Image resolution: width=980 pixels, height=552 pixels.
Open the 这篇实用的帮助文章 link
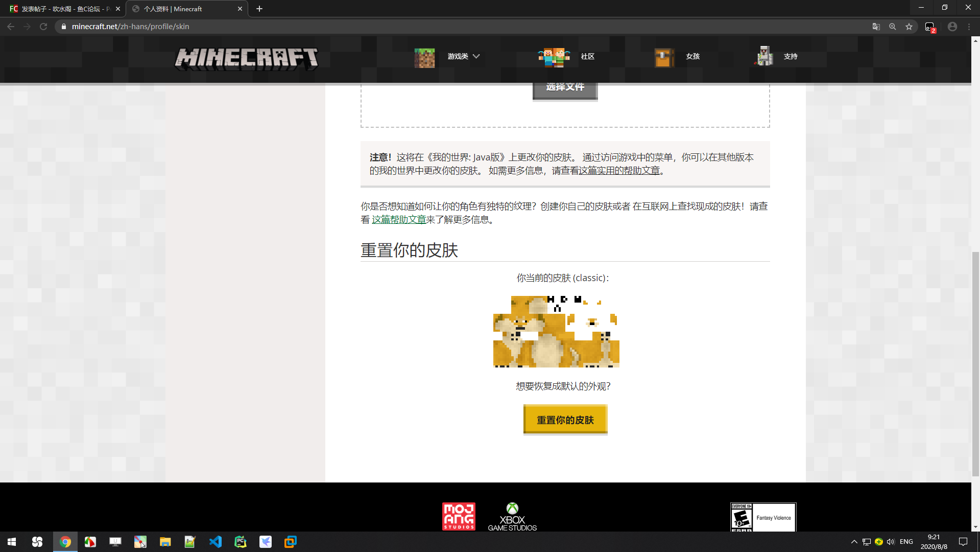(619, 170)
